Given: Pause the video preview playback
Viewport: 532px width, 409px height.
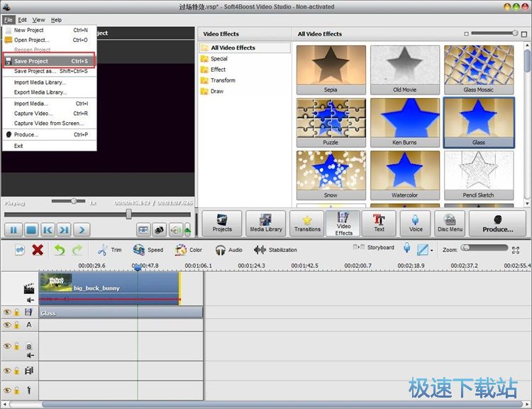Looking at the screenshot, I should click(13, 230).
